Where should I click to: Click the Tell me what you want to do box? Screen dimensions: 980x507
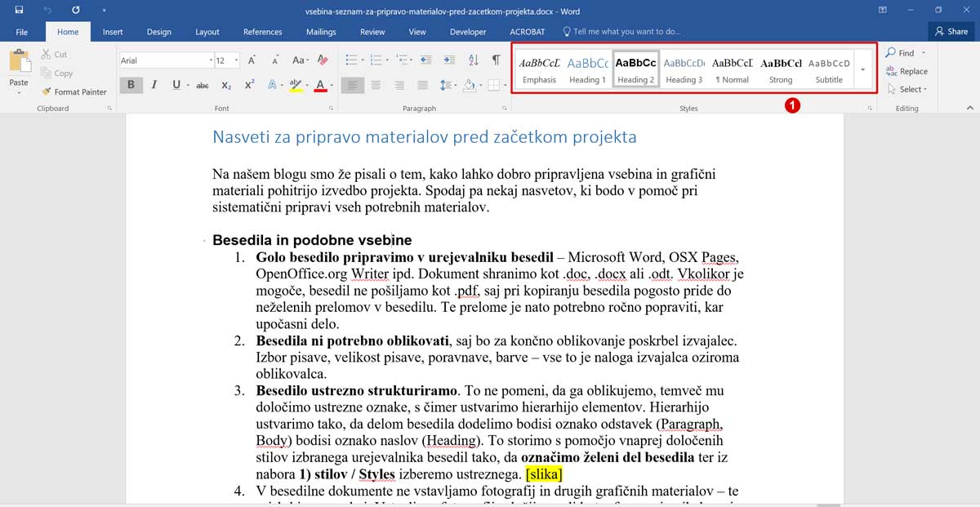coord(621,32)
